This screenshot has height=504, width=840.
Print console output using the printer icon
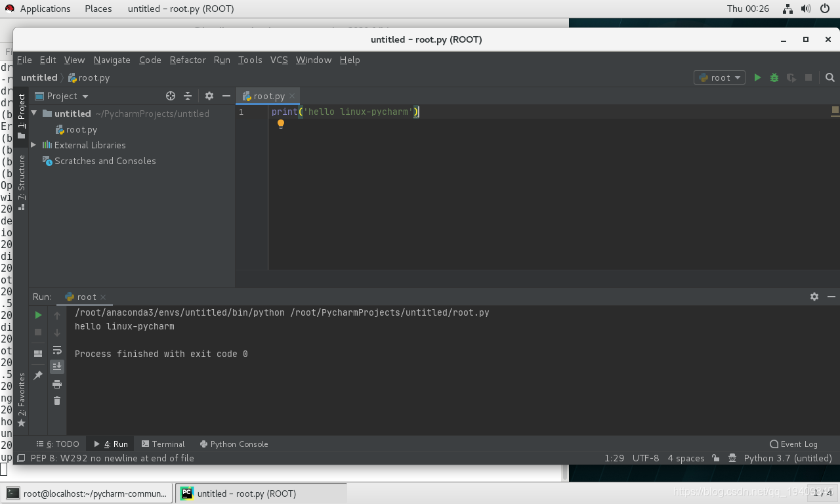coord(57,385)
